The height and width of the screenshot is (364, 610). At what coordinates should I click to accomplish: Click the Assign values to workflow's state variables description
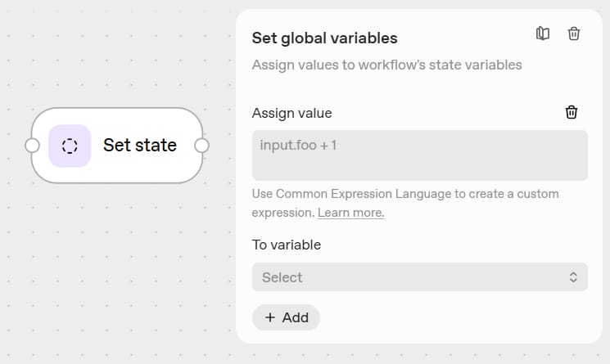pos(386,65)
